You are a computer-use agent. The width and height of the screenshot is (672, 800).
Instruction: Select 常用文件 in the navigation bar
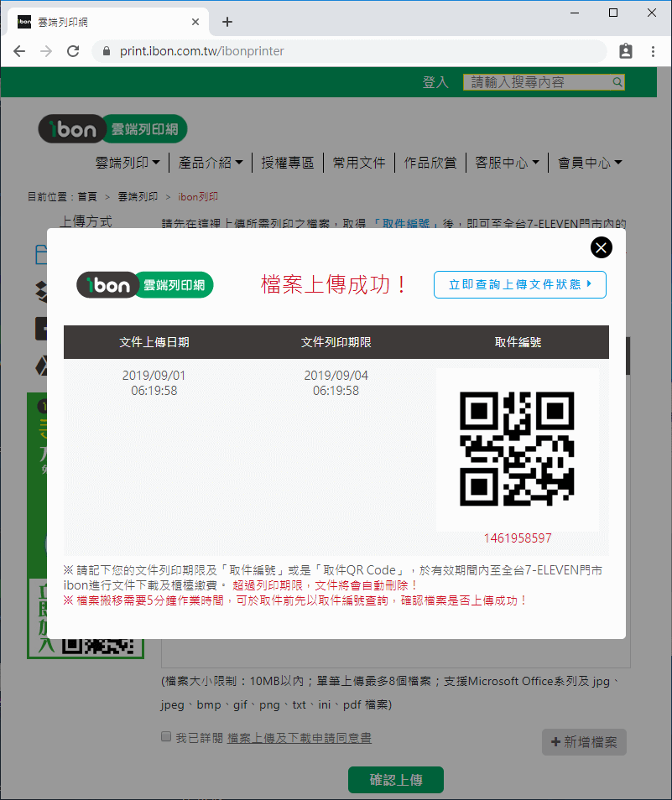pos(359,163)
